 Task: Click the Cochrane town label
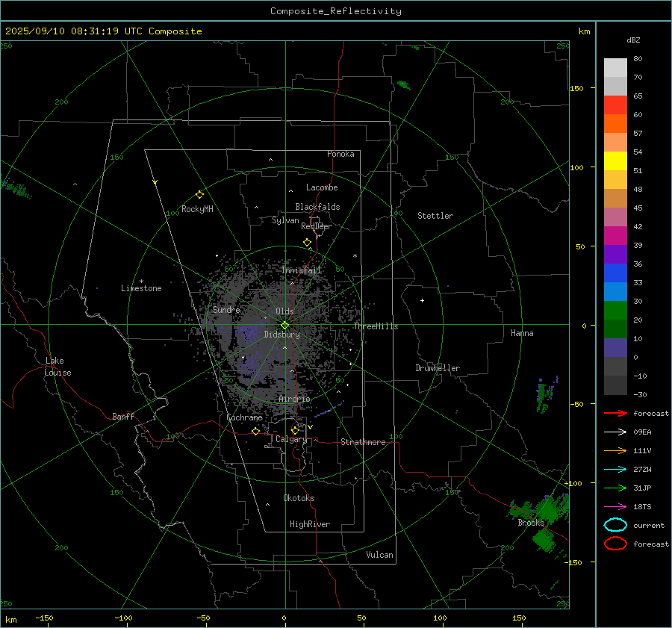coord(244,417)
